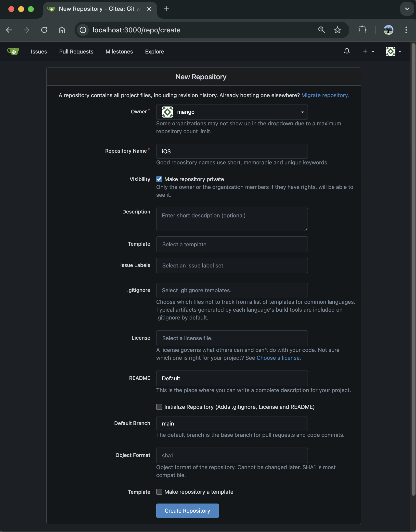The width and height of the screenshot is (416, 532).
Task: Uncheck Make repository private
Action: tap(159, 179)
